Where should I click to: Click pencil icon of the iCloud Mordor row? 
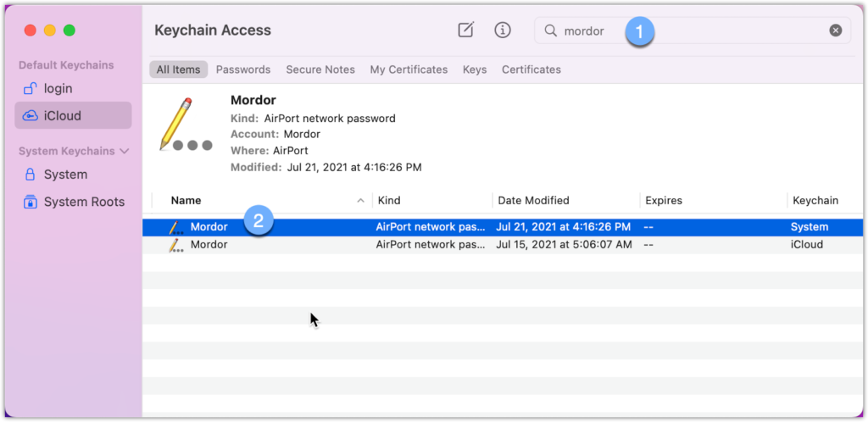(176, 245)
